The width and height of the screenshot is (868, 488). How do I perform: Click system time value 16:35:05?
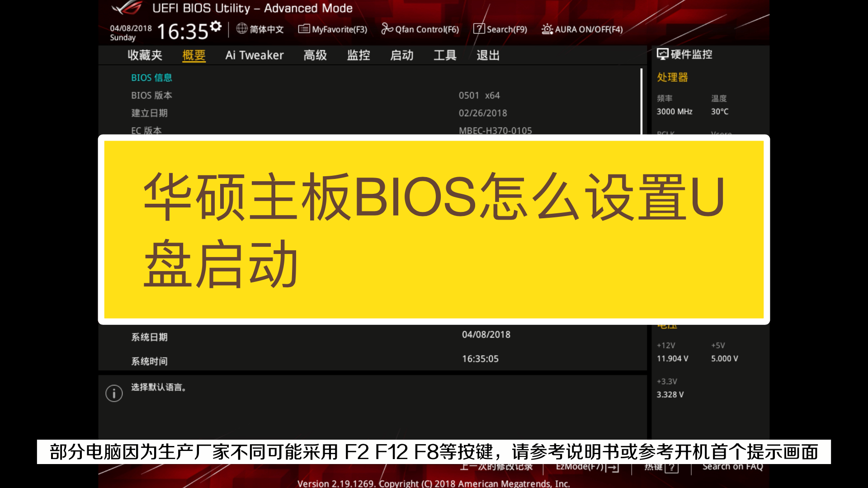(480, 359)
